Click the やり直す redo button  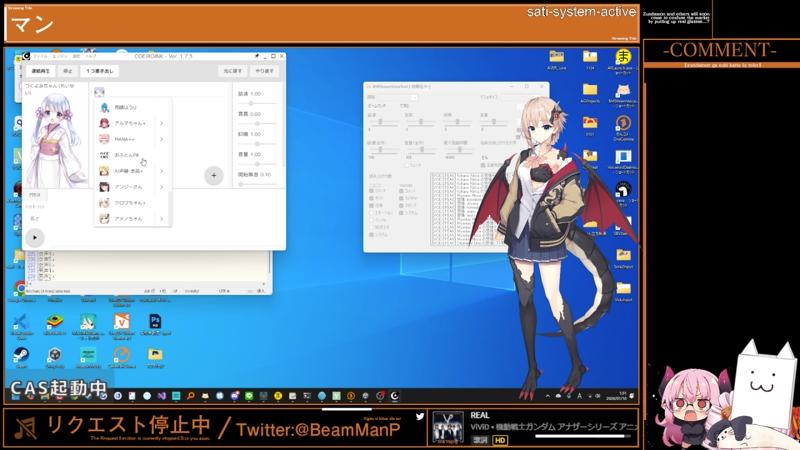tap(264, 71)
